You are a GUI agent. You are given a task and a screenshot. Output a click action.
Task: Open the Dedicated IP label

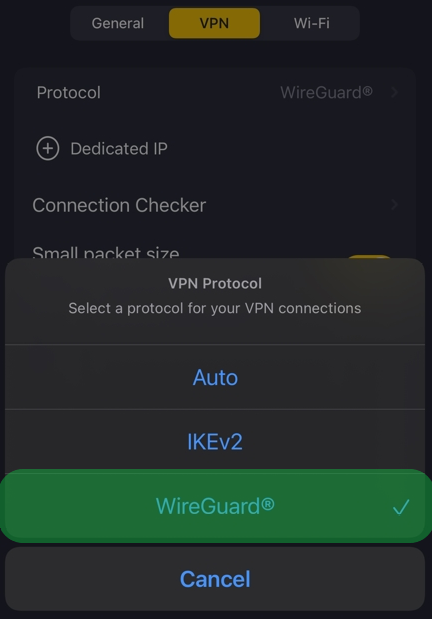[x=119, y=149]
